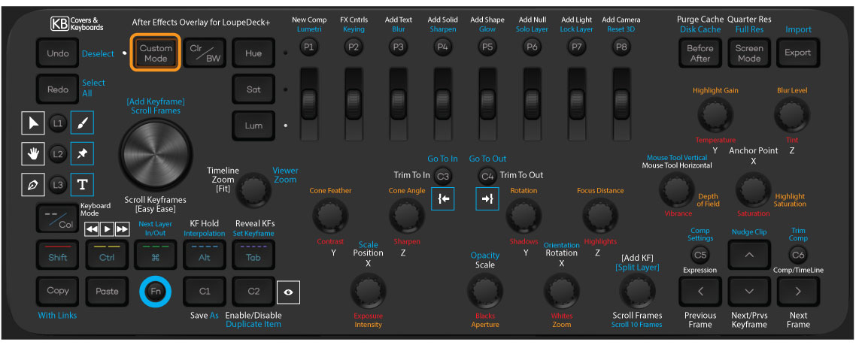Click the C4 Trim To Out button
Image resolution: width=868 pixels, height=345 pixels.
point(487,177)
